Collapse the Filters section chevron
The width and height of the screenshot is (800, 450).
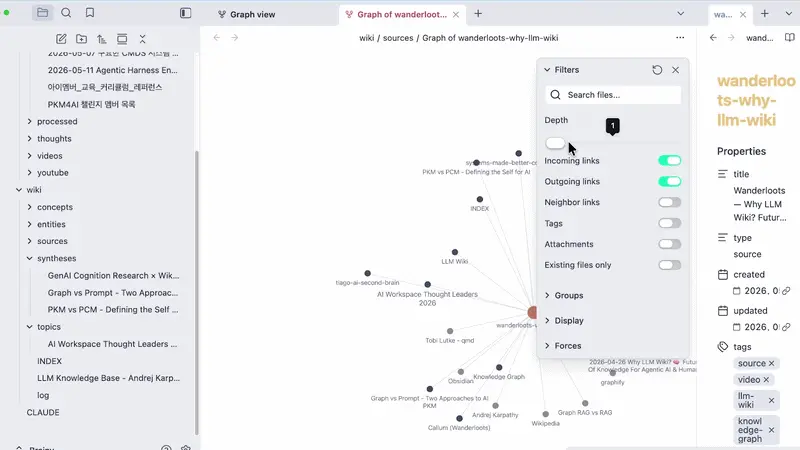pos(547,70)
